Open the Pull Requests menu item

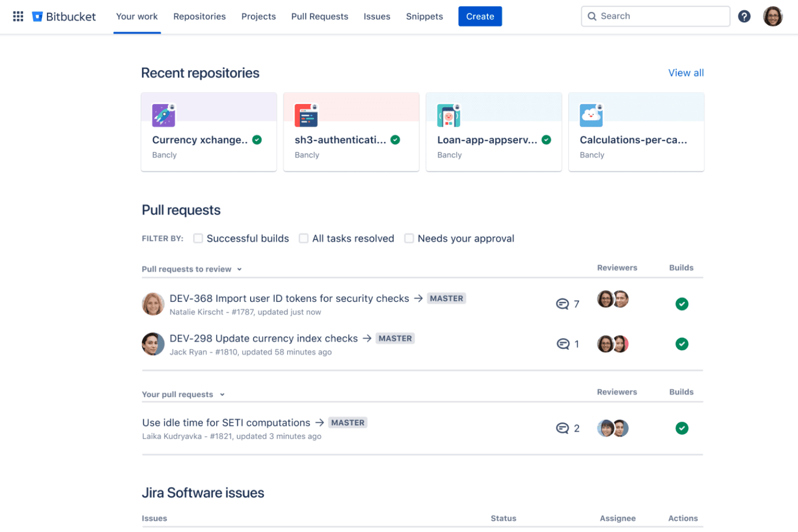point(320,17)
